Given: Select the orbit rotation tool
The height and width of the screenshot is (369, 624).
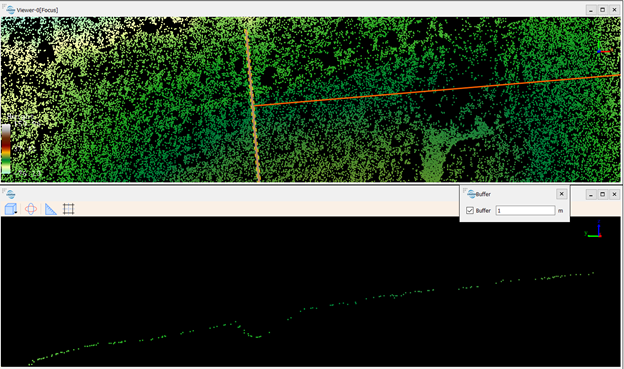Looking at the screenshot, I should [31, 209].
